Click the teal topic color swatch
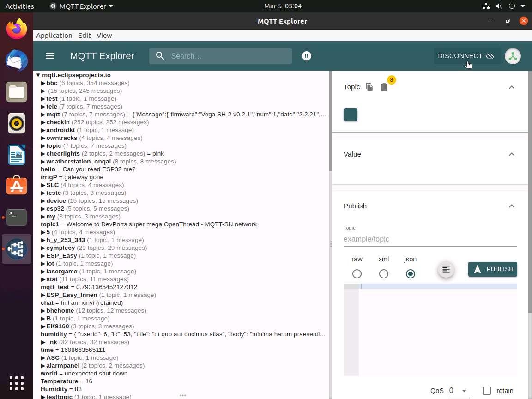The width and height of the screenshot is (532, 399). click(x=351, y=115)
